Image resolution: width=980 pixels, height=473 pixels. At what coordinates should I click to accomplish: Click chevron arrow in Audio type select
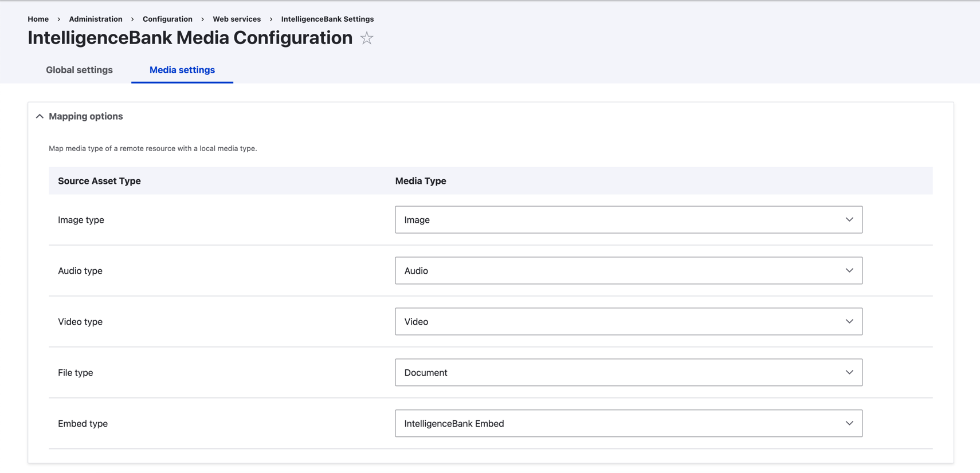point(849,271)
